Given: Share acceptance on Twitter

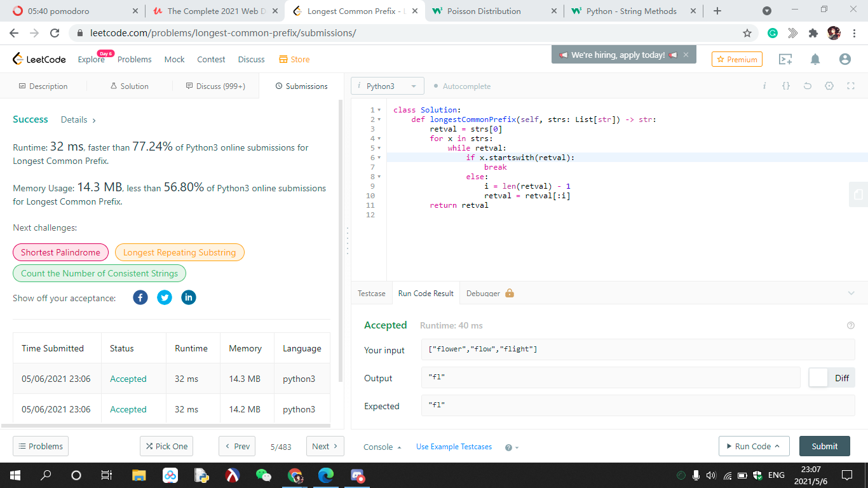Looking at the screenshot, I should (165, 297).
